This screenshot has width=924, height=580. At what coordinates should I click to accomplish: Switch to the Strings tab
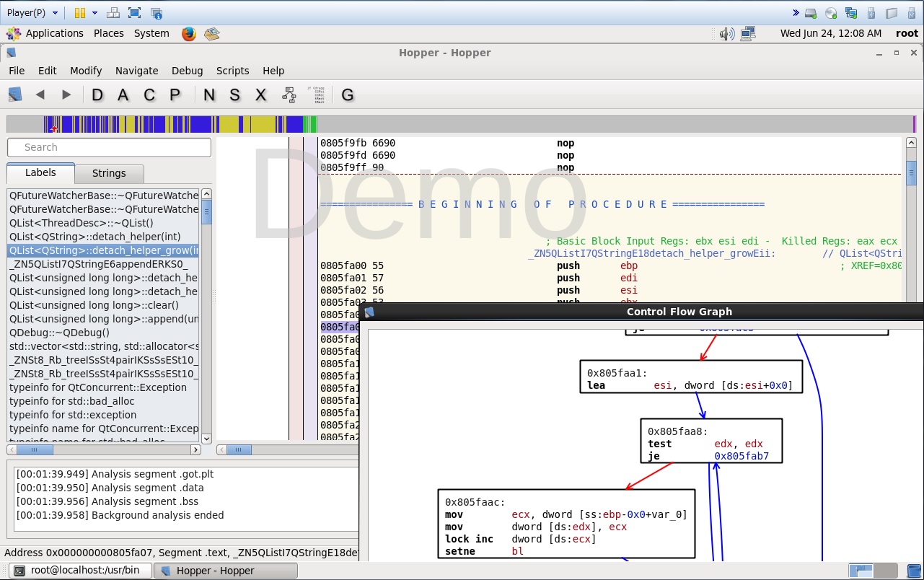click(109, 173)
